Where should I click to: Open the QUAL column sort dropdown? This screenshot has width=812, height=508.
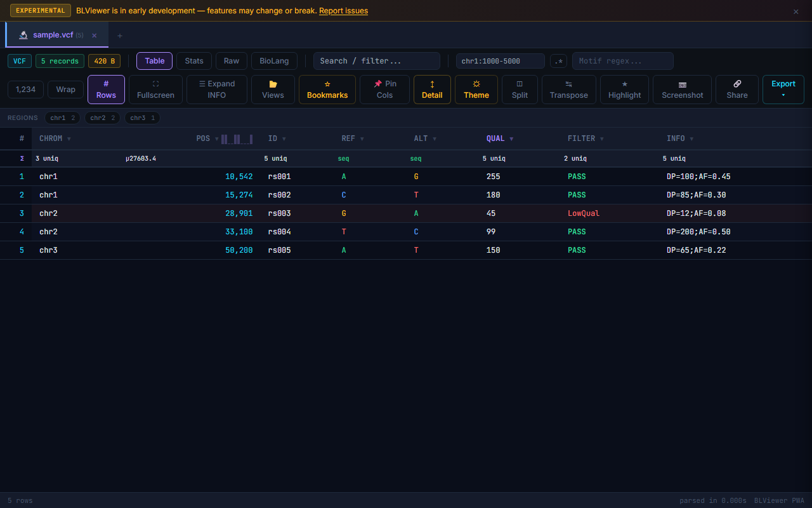(x=511, y=138)
